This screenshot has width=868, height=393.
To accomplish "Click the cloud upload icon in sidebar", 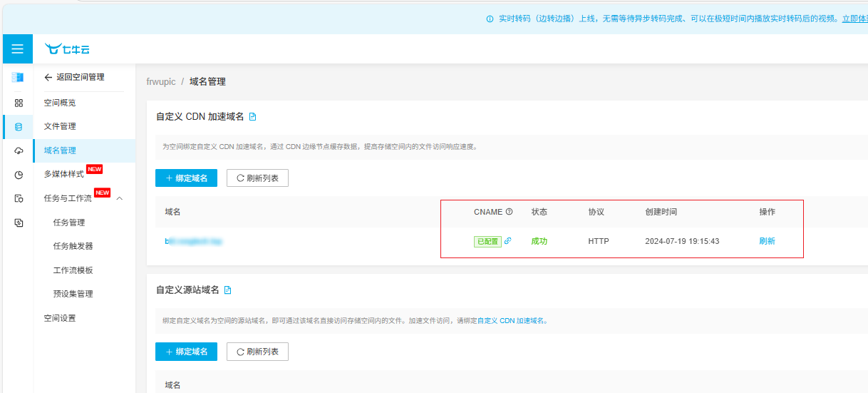I will [x=19, y=150].
